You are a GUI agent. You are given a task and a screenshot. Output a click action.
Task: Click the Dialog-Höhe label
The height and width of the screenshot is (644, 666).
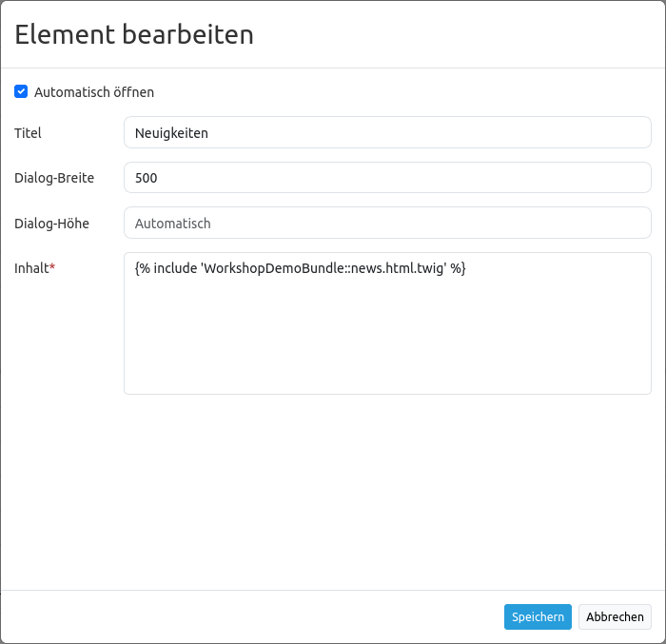point(52,224)
